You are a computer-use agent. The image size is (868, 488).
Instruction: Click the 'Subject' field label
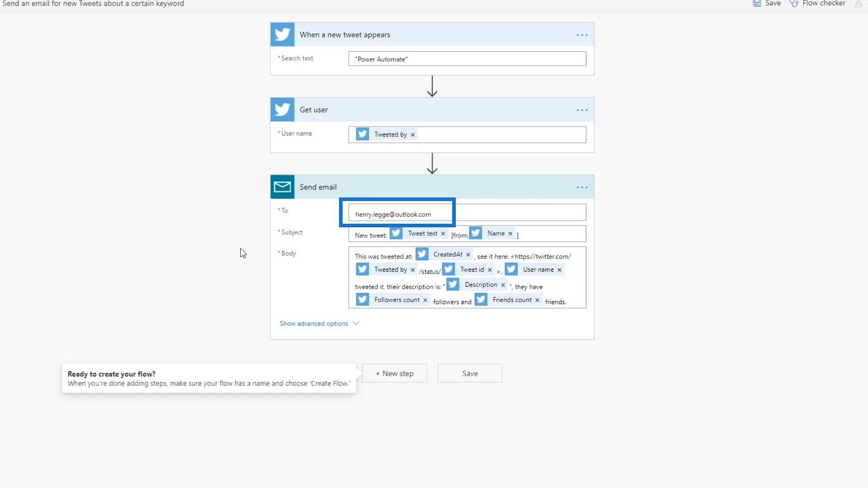[291, 233]
